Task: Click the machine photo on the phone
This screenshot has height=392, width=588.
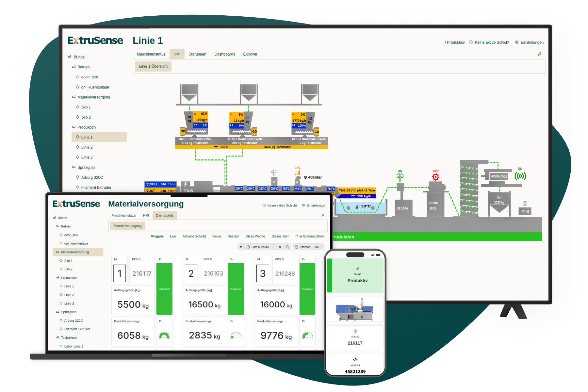Action: pos(355,309)
